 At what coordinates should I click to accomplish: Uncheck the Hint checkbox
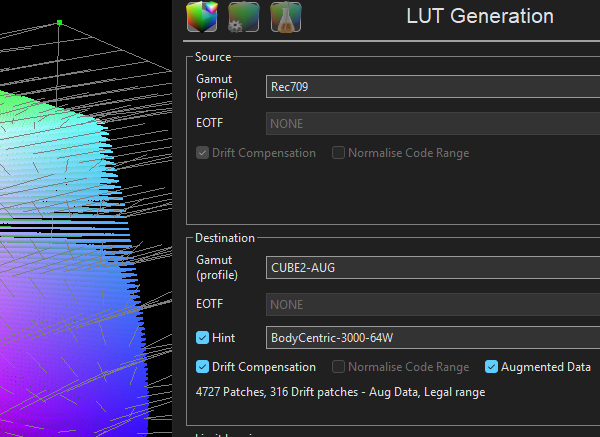[203, 338]
